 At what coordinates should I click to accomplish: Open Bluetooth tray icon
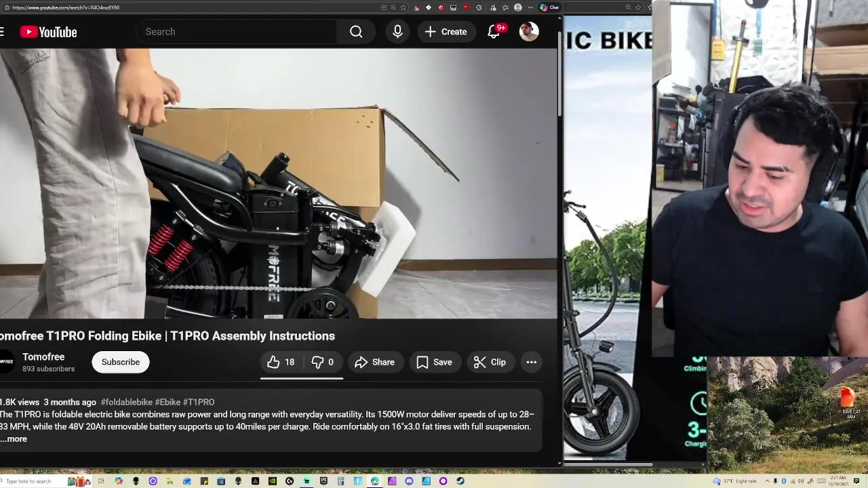pos(784,481)
